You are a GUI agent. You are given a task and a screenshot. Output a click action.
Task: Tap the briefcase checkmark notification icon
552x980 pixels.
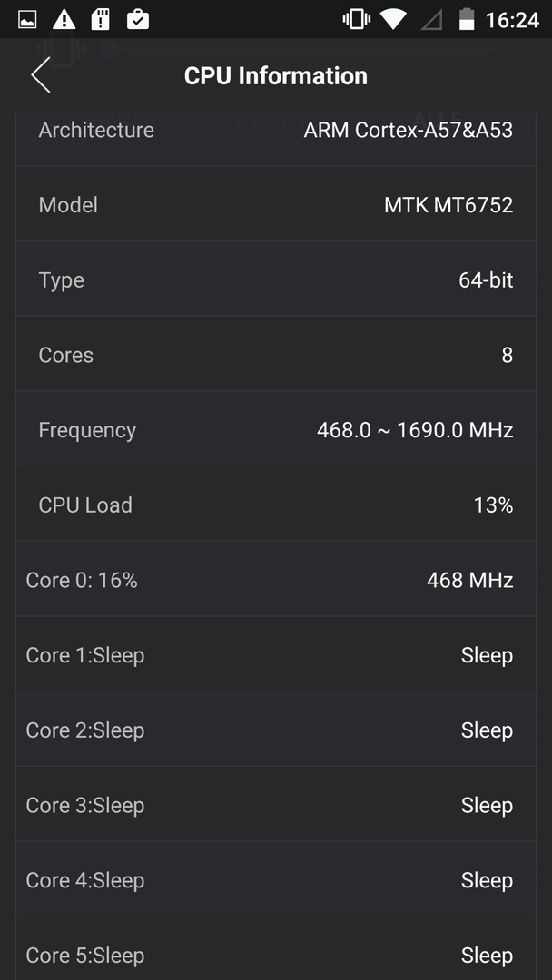coord(137,20)
